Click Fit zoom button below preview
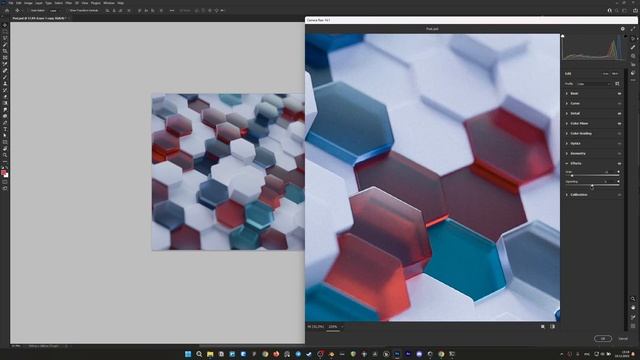The image size is (640, 360). (x=315, y=327)
